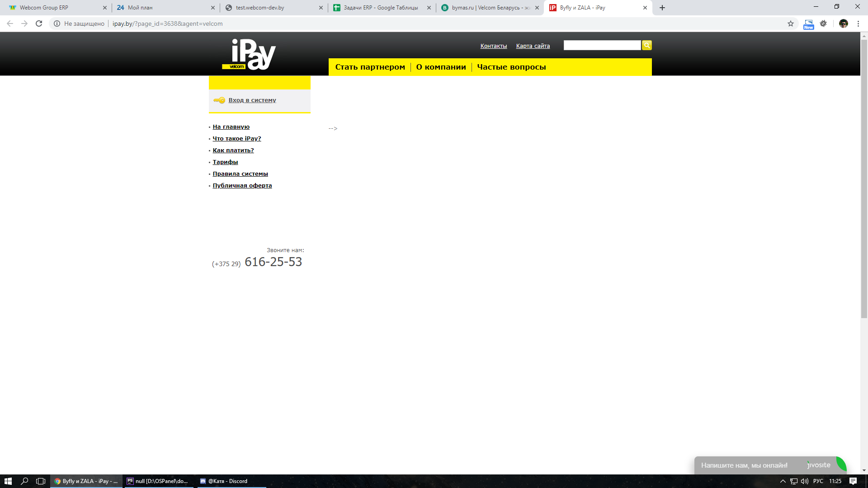Click the yellow site search magnifier button
The width and height of the screenshot is (868, 488).
[x=646, y=45]
